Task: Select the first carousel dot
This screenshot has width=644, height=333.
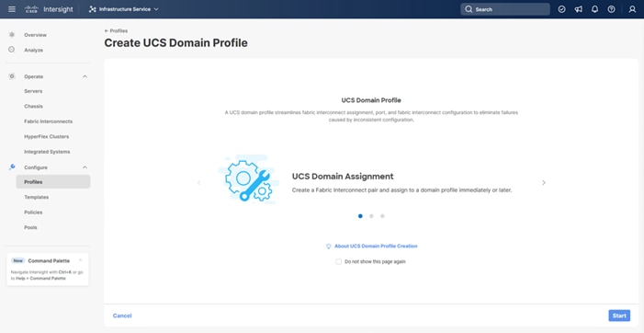Action: pyautogui.click(x=360, y=216)
